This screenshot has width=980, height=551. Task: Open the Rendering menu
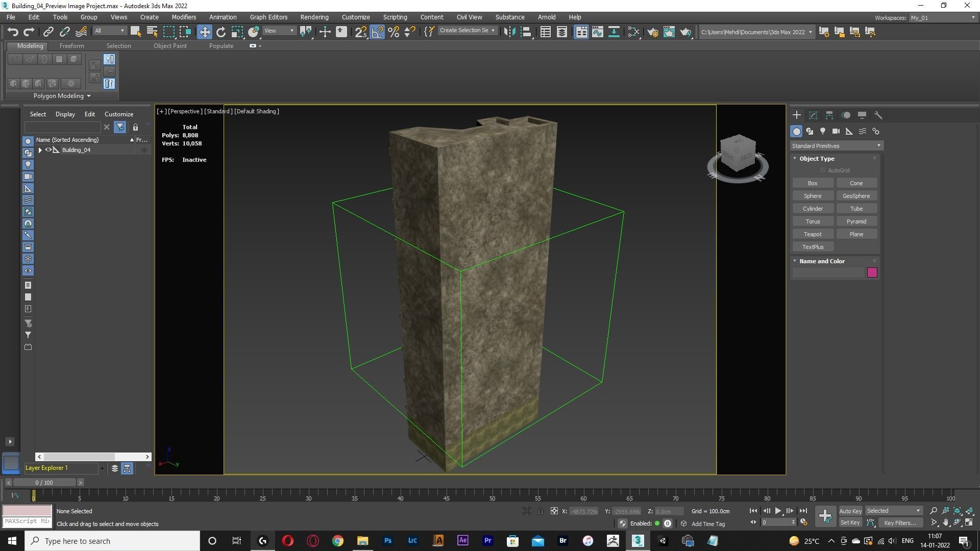(314, 17)
